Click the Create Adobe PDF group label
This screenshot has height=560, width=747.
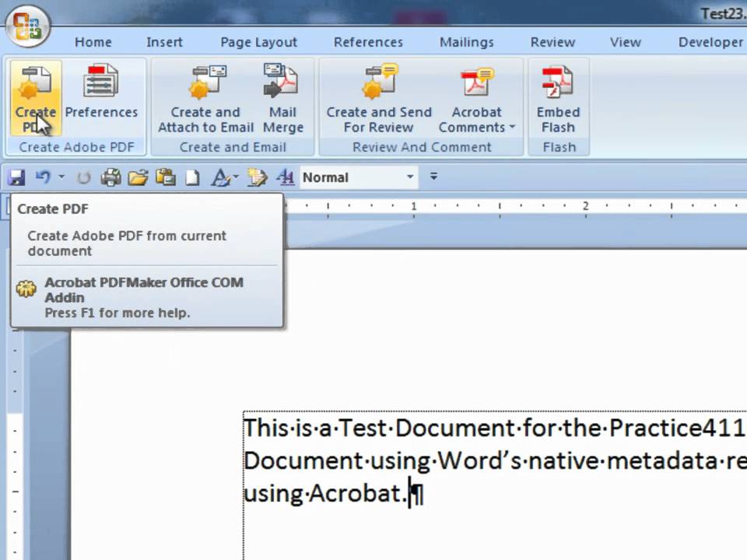77,147
